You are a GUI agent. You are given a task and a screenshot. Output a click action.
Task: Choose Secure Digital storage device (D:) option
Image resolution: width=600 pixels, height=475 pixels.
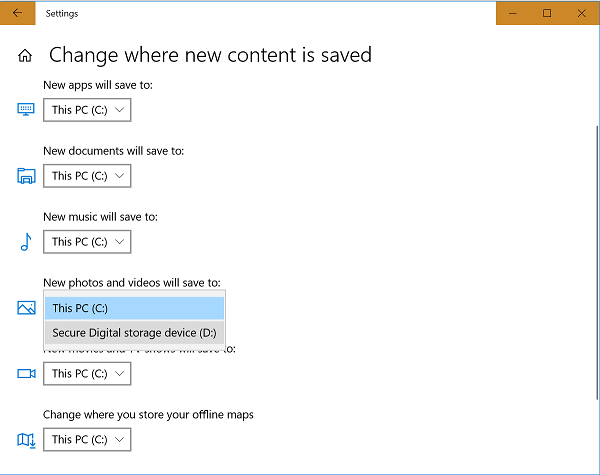click(134, 333)
